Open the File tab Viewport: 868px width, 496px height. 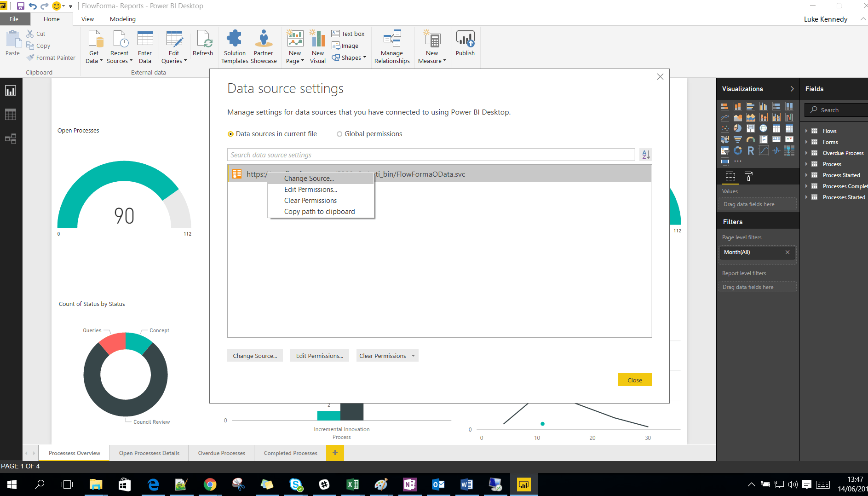tap(14, 19)
